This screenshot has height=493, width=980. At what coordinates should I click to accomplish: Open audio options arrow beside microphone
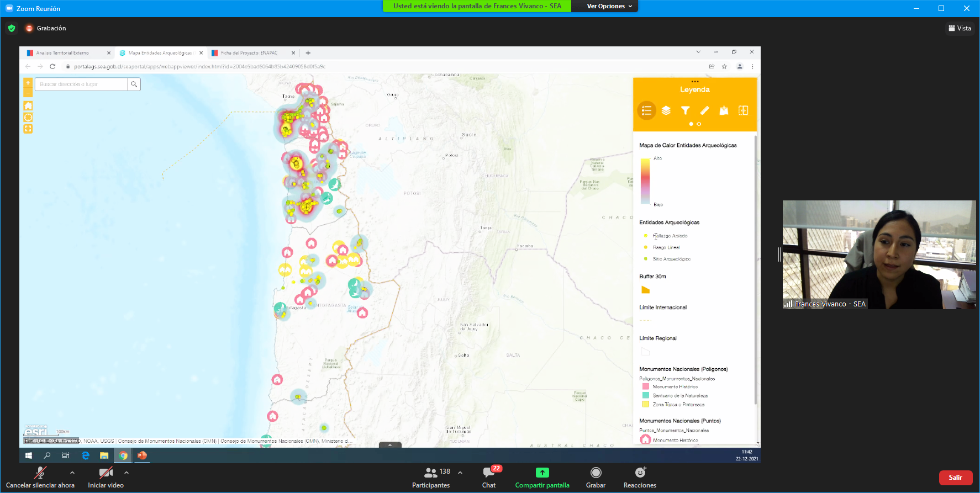[72, 473]
